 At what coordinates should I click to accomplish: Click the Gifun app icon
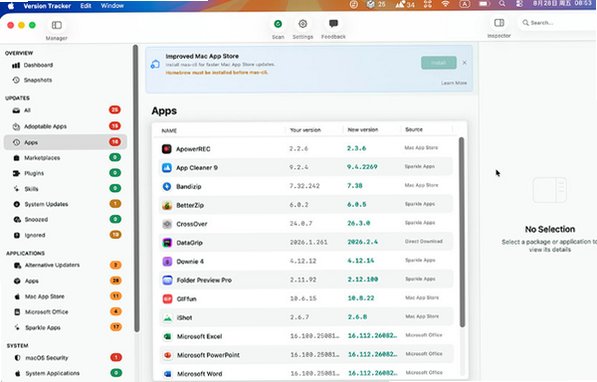point(167,299)
